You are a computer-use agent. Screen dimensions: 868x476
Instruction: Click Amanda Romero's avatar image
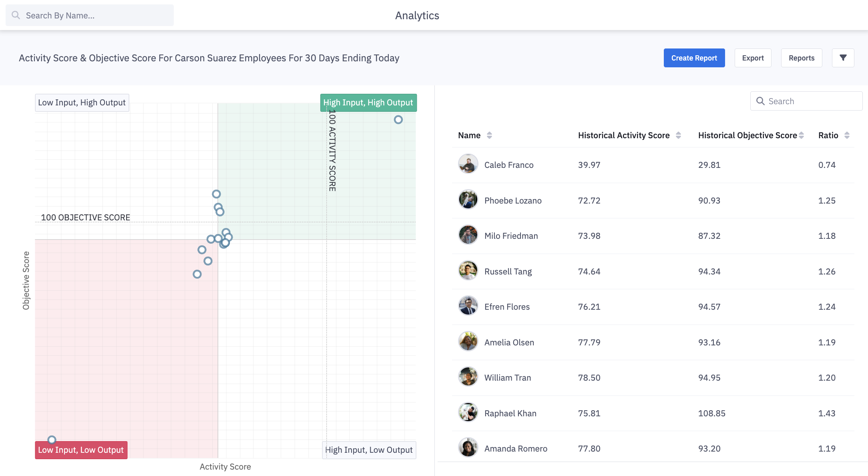coord(468,448)
